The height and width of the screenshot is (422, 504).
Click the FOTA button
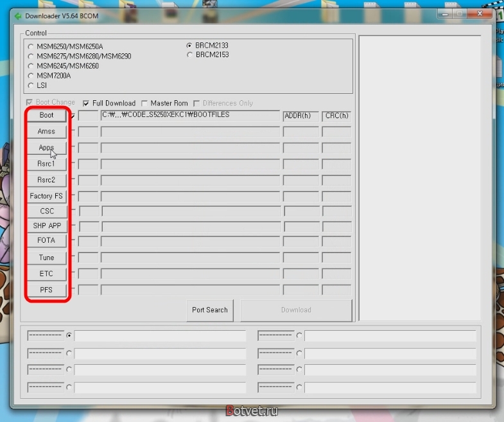click(x=47, y=240)
